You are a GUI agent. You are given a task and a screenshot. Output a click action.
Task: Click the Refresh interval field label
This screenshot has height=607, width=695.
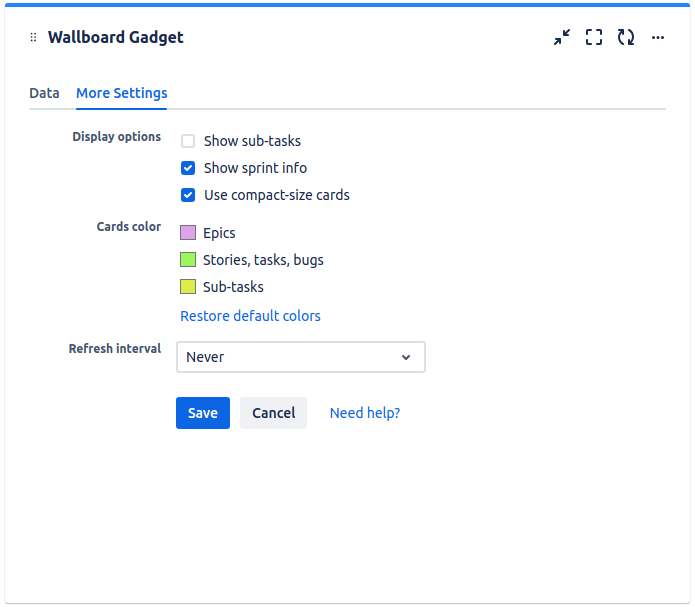tap(114, 349)
